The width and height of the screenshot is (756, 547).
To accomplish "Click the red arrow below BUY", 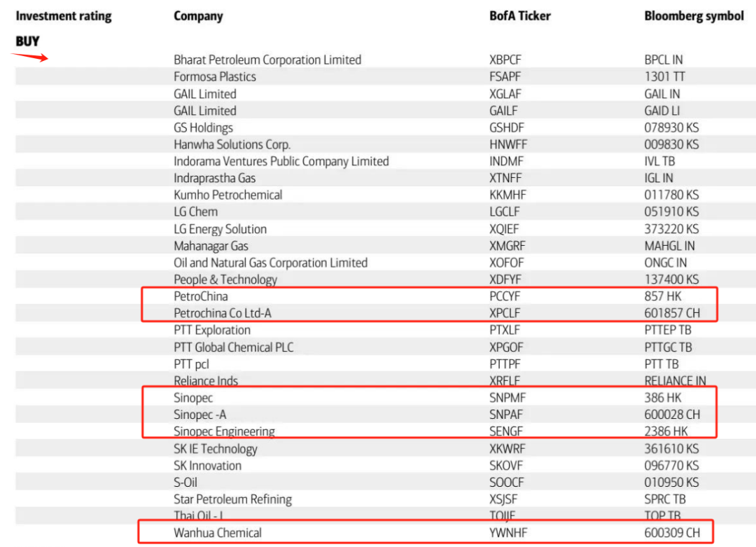I will [x=29, y=56].
